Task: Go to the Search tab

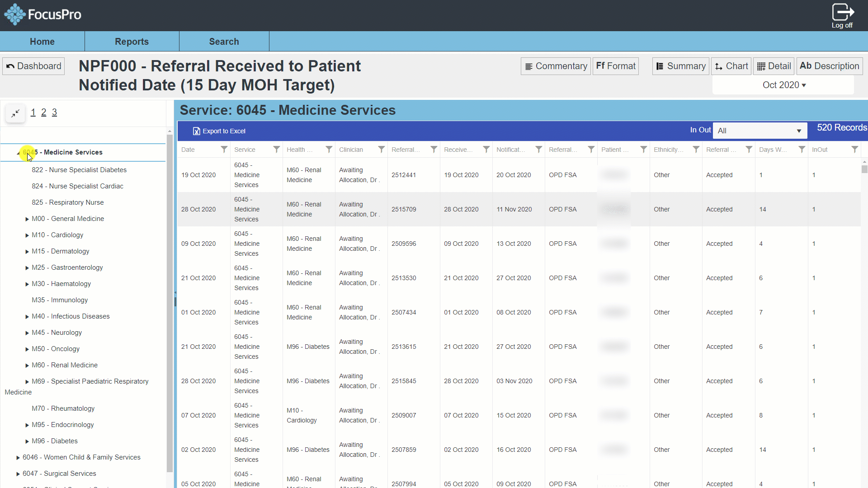Action: (x=224, y=42)
